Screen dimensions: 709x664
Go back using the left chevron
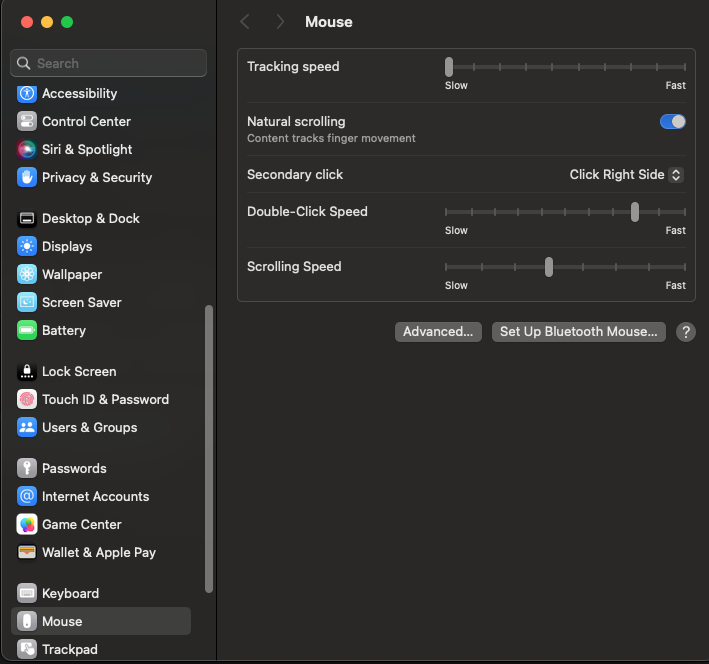pyautogui.click(x=245, y=22)
